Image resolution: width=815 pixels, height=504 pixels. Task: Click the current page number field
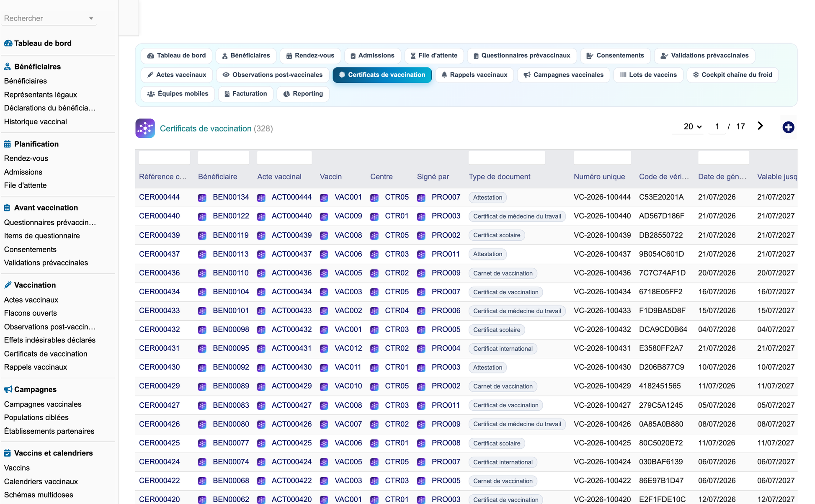717,126
